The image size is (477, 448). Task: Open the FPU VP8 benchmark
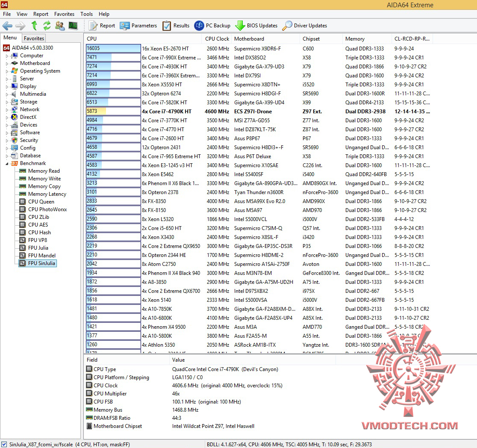[33, 240]
